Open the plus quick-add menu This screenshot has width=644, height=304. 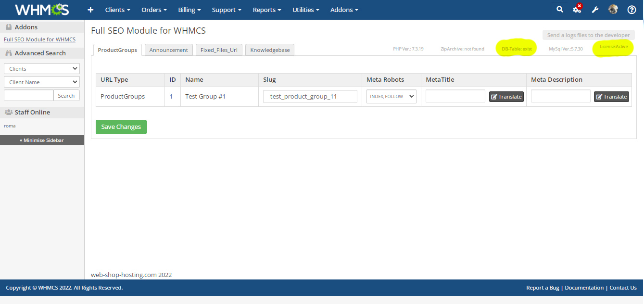click(90, 10)
